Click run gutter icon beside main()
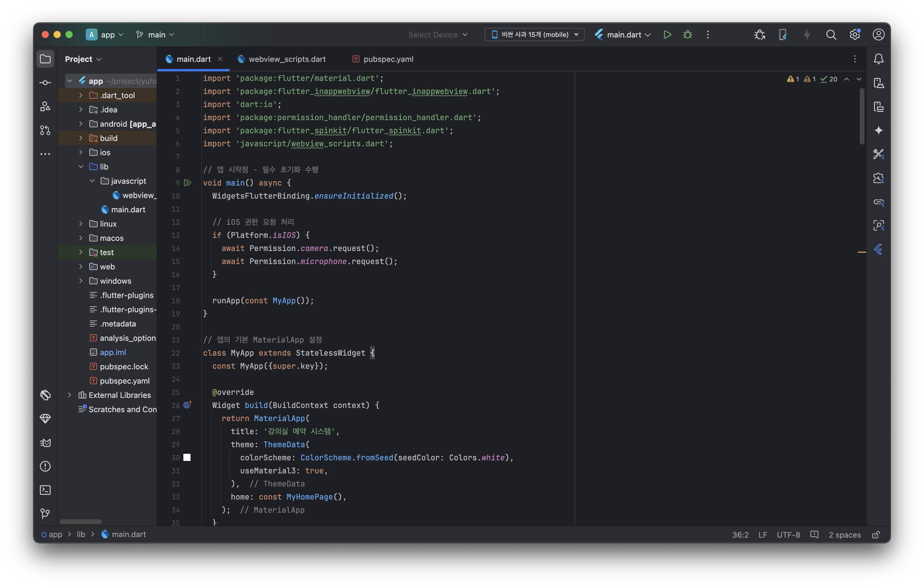The image size is (924, 587). click(x=187, y=183)
